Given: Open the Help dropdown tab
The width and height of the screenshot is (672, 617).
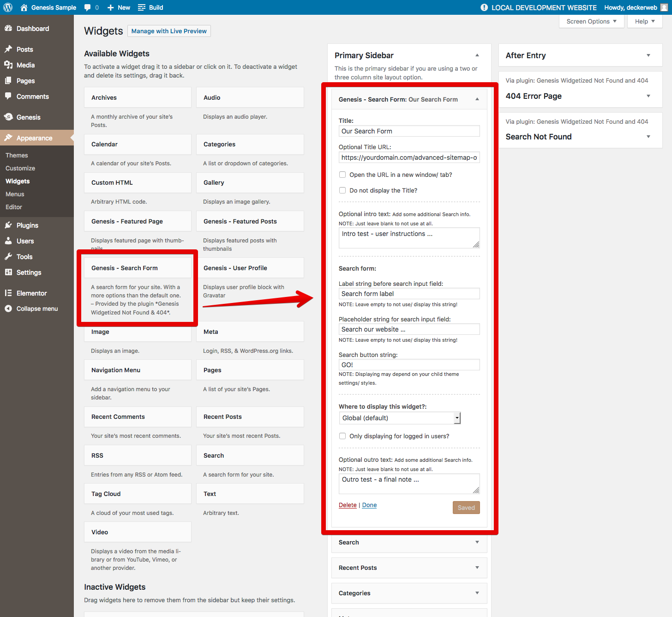Looking at the screenshot, I should point(645,21).
